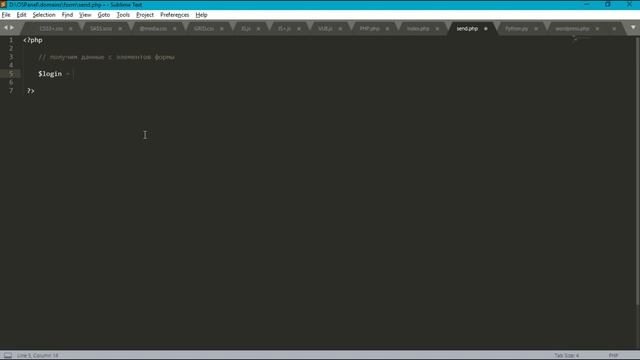The image size is (640, 360).
Task: Click the vertical scrollbar of editor
Action: (x=638, y=171)
